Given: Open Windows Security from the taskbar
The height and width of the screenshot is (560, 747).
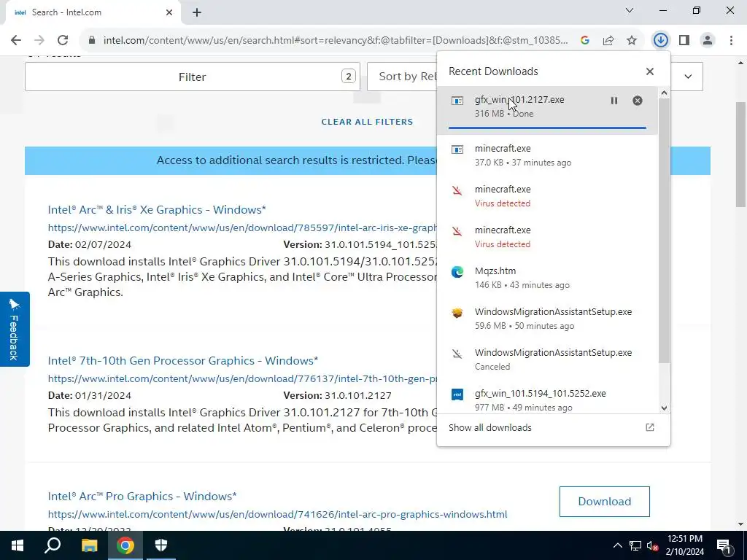Looking at the screenshot, I should (x=161, y=545).
